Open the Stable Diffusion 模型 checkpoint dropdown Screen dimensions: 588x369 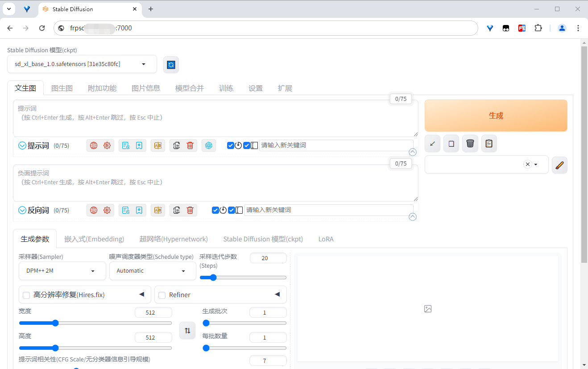click(82, 64)
